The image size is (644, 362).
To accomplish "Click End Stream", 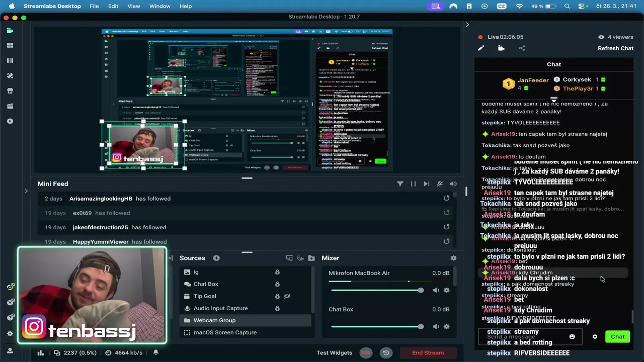I will (428, 352).
